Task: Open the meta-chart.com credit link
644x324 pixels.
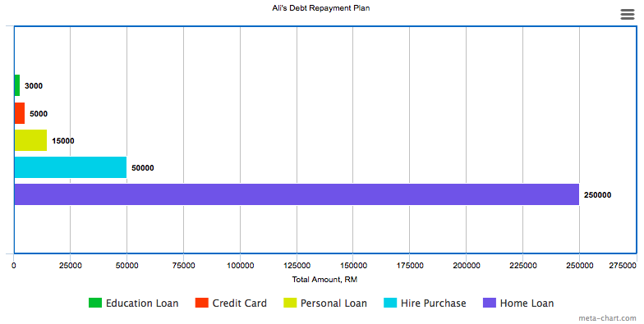Action: (x=608, y=318)
